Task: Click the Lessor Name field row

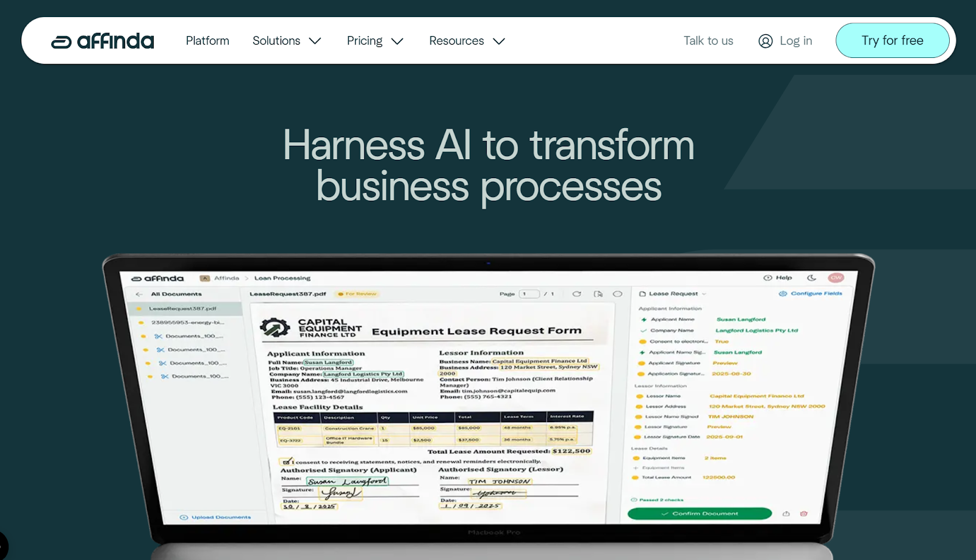Action: [x=720, y=397]
